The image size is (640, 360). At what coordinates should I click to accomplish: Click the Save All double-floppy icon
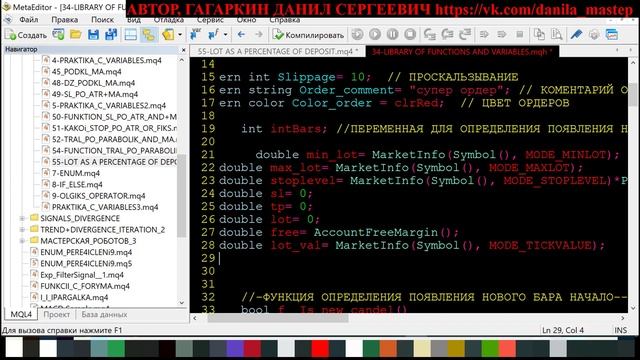pos(111,35)
